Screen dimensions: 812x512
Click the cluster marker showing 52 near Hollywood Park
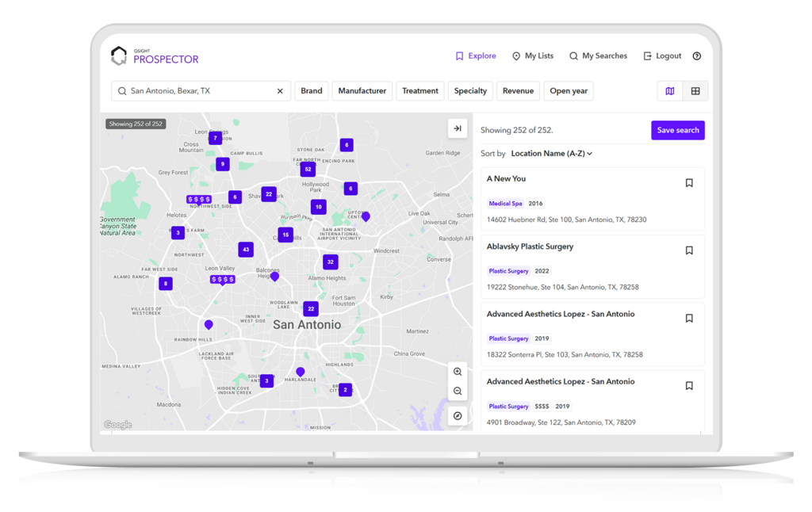point(308,169)
